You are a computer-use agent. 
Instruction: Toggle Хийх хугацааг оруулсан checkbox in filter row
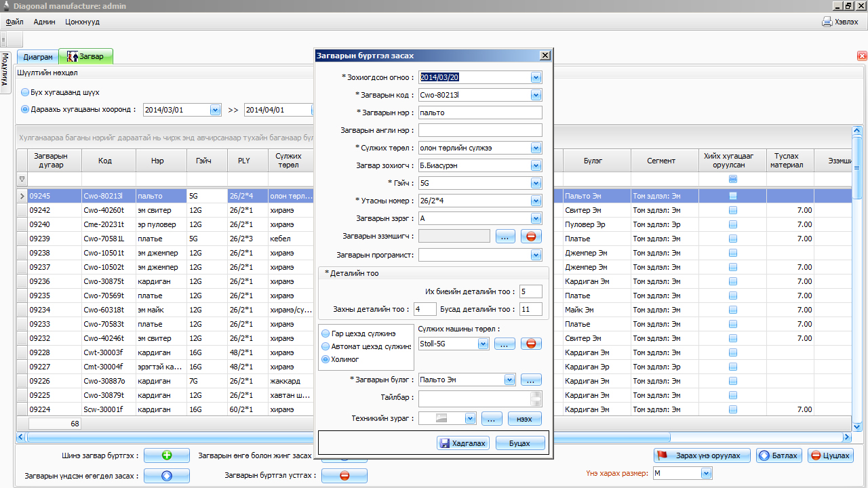point(733,179)
